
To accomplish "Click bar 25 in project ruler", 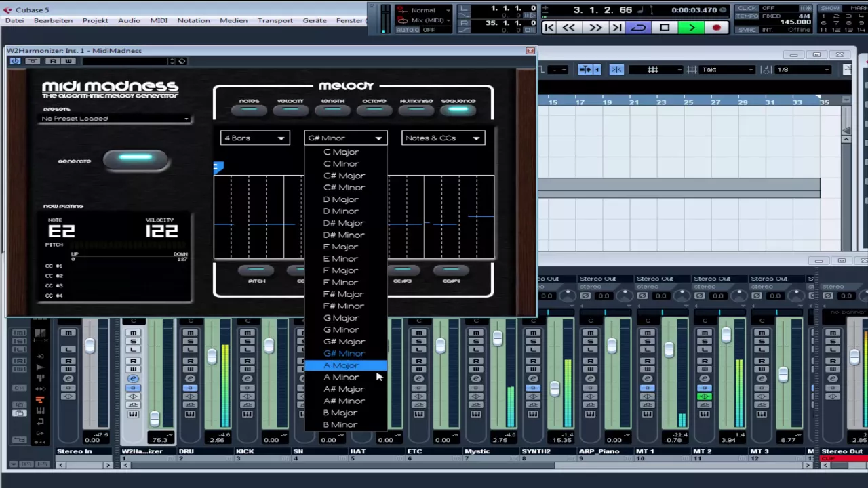I will [688, 102].
